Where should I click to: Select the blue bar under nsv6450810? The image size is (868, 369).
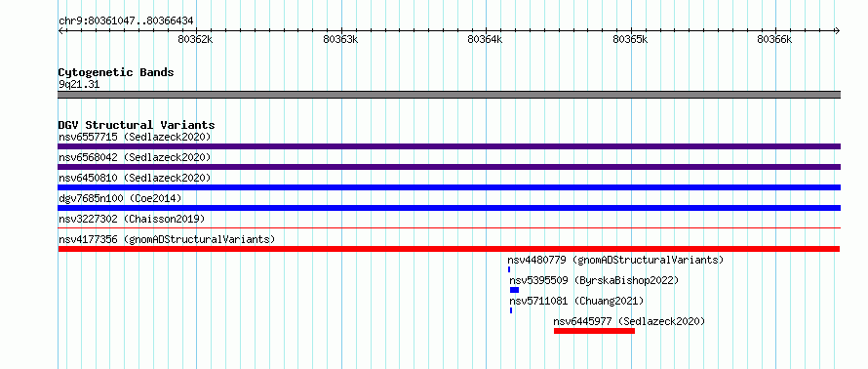click(x=449, y=187)
